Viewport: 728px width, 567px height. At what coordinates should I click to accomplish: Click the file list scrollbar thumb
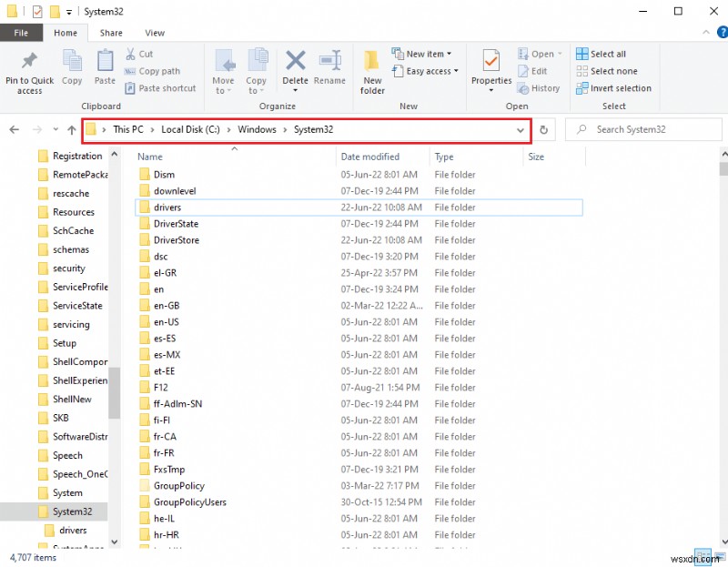click(723, 168)
